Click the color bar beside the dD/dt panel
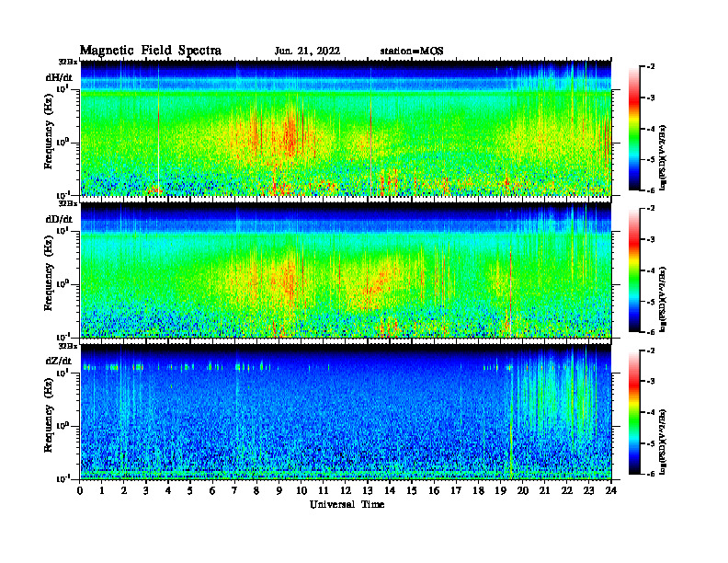 634,270
